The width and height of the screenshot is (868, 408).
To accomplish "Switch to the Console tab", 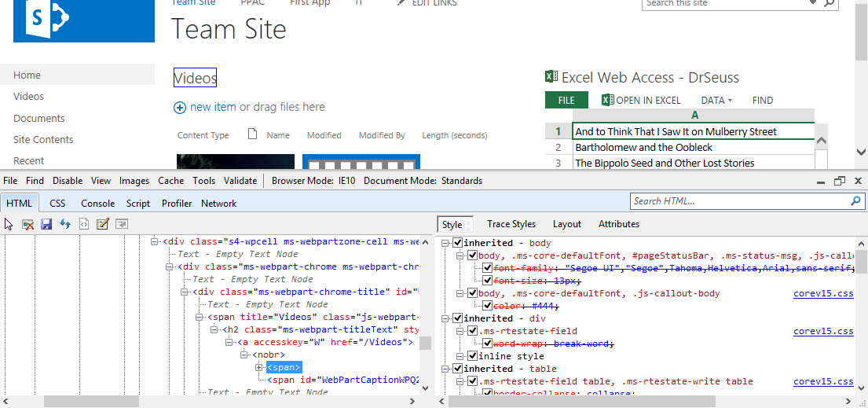I will (x=98, y=203).
